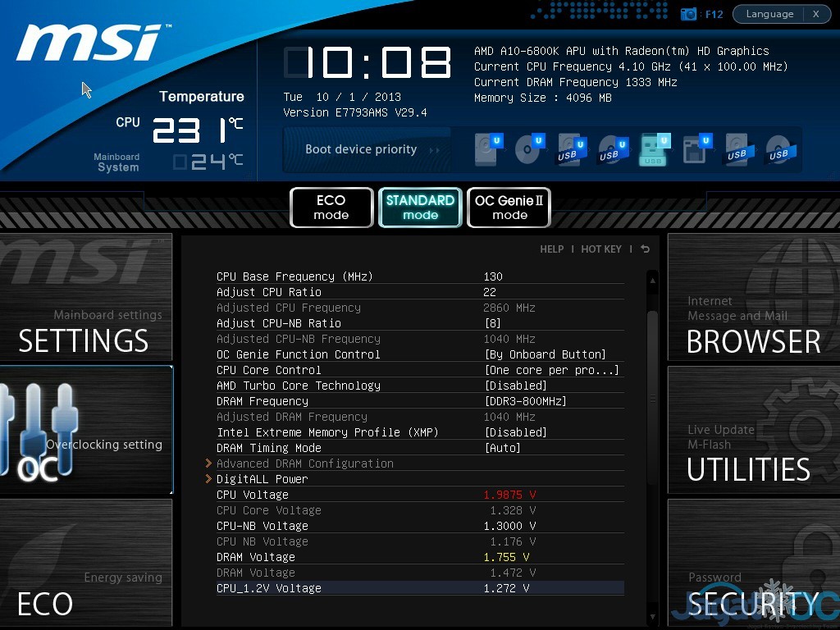Click the HELP link
This screenshot has width=840, height=630.
[552, 249]
